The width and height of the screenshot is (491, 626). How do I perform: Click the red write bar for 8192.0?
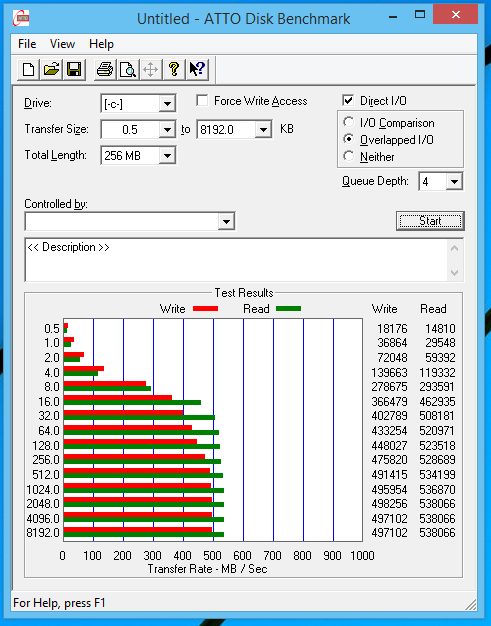(x=138, y=530)
